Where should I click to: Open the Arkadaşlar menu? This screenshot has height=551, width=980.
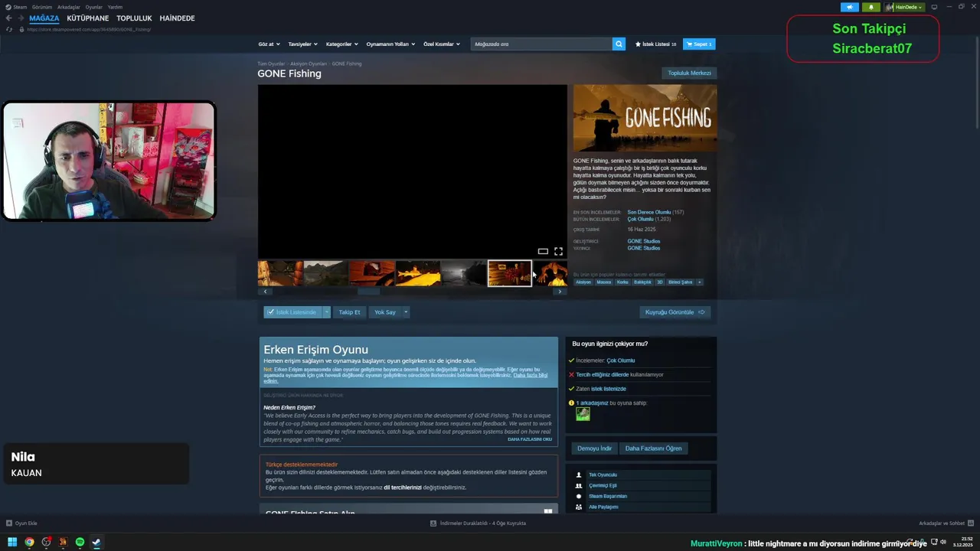click(x=69, y=7)
